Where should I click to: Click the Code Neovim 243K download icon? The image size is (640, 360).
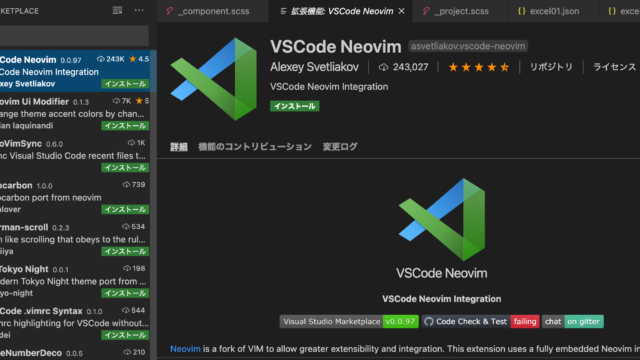(x=101, y=59)
